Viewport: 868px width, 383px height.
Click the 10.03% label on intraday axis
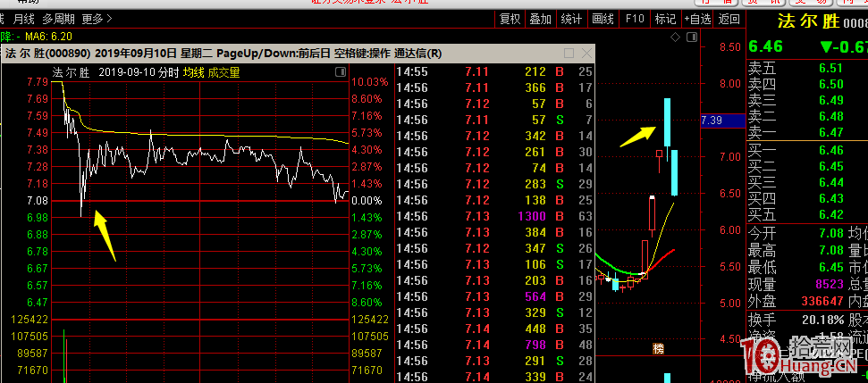click(x=371, y=82)
